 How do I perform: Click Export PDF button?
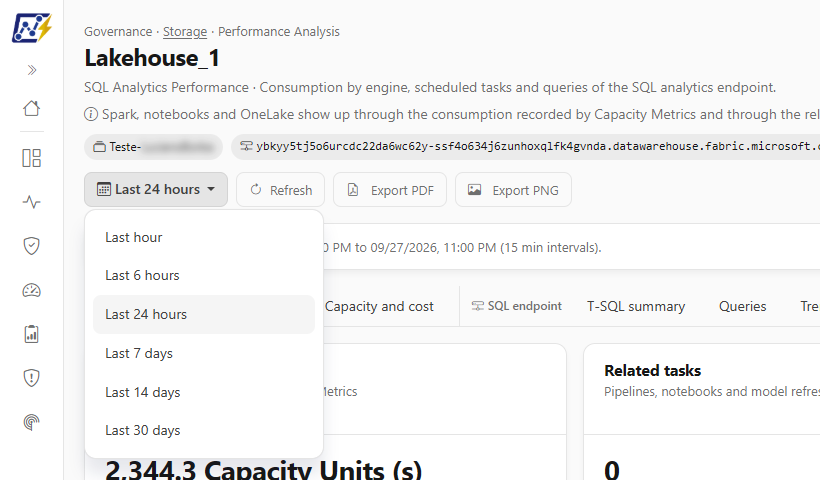point(390,190)
